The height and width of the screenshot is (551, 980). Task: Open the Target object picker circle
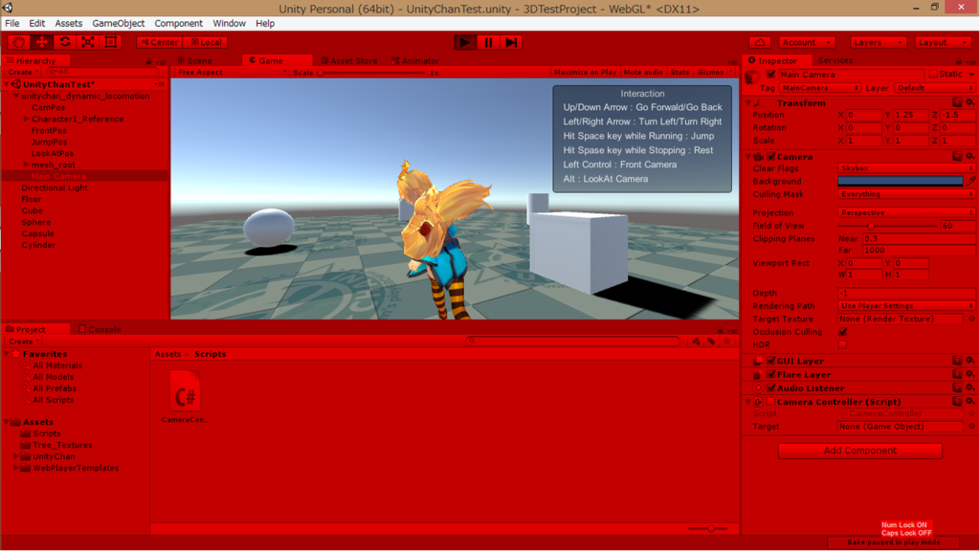(971, 427)
